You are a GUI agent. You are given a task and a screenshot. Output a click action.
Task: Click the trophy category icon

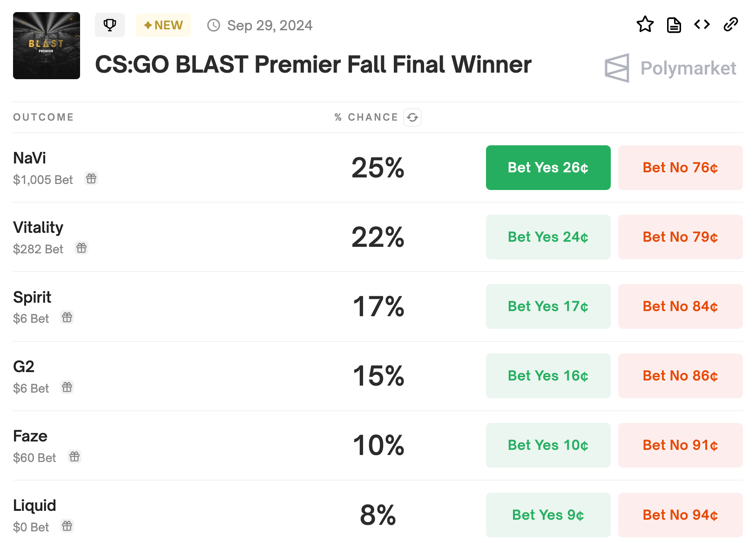tap(110, 25)
